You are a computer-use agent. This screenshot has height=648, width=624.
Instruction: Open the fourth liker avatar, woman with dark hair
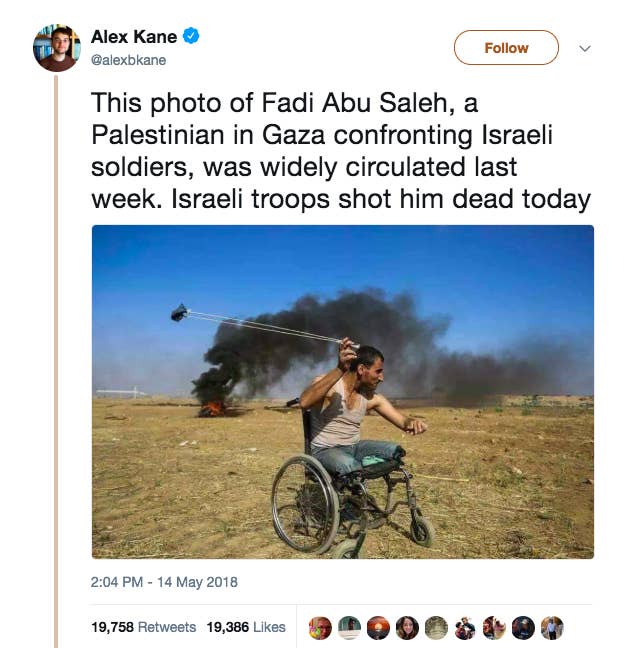pos(407,627)
